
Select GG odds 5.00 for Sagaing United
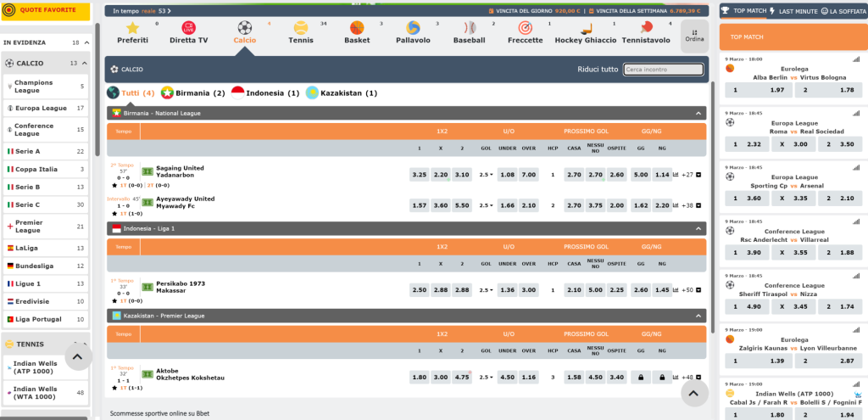click(641, 175)
